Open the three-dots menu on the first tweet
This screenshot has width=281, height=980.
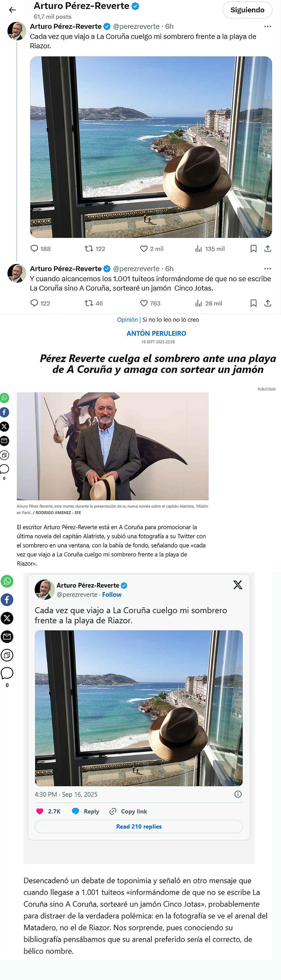[x=268, y=27]
